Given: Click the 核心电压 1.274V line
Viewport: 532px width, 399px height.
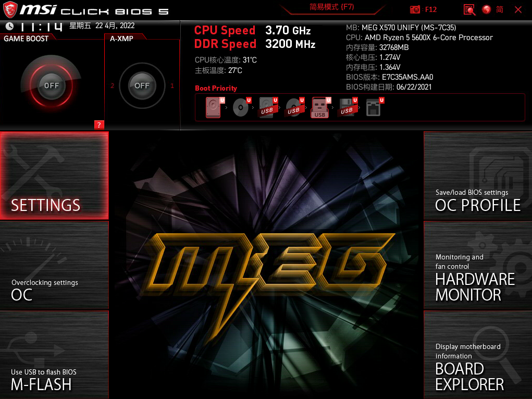Looking at the screenshot, I should (x=373, y=57).
